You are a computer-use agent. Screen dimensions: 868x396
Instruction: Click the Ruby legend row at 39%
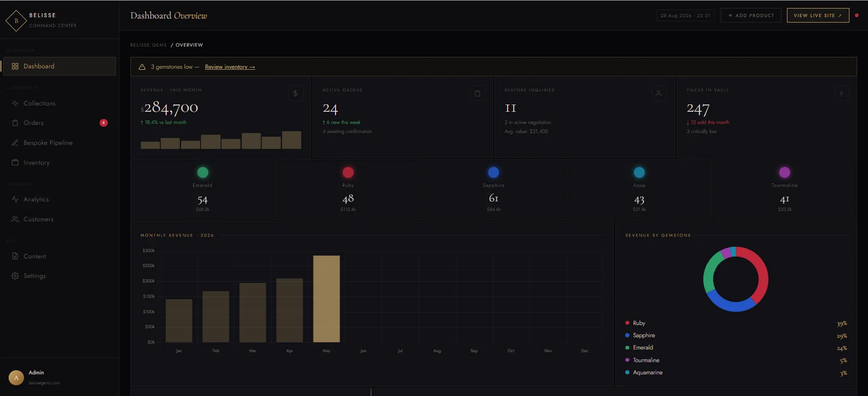(x=736, y=323)
